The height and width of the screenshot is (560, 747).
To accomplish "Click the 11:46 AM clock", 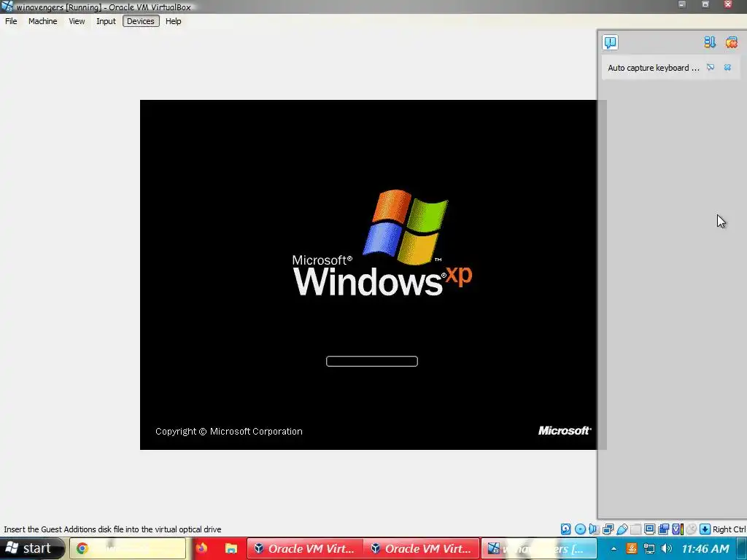I will [x=705, y=548].
